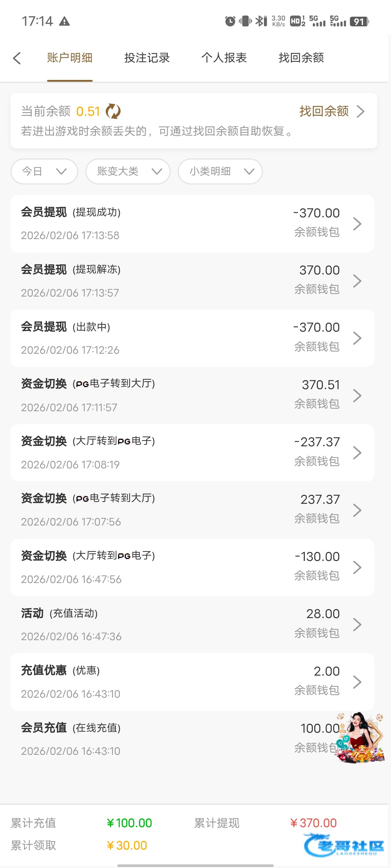
Task: Open the 今日 date filter dropdown
Action: (x=44, y=171)
